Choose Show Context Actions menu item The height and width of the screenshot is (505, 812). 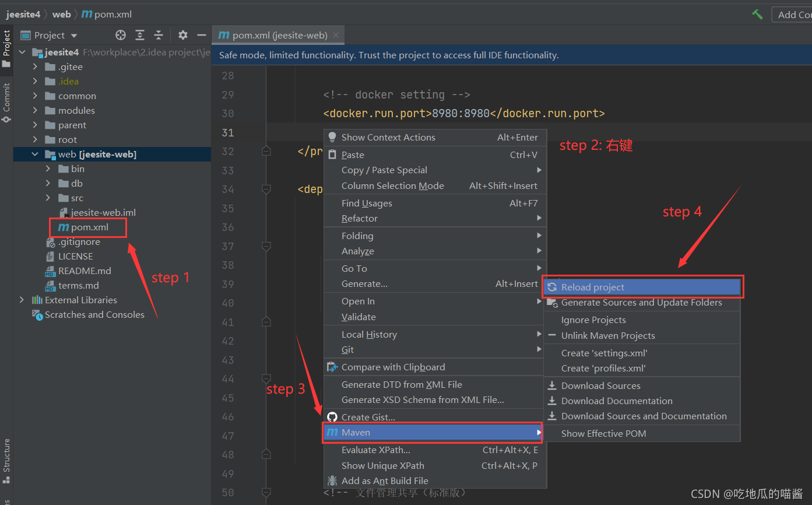click(x=435, y=137)
